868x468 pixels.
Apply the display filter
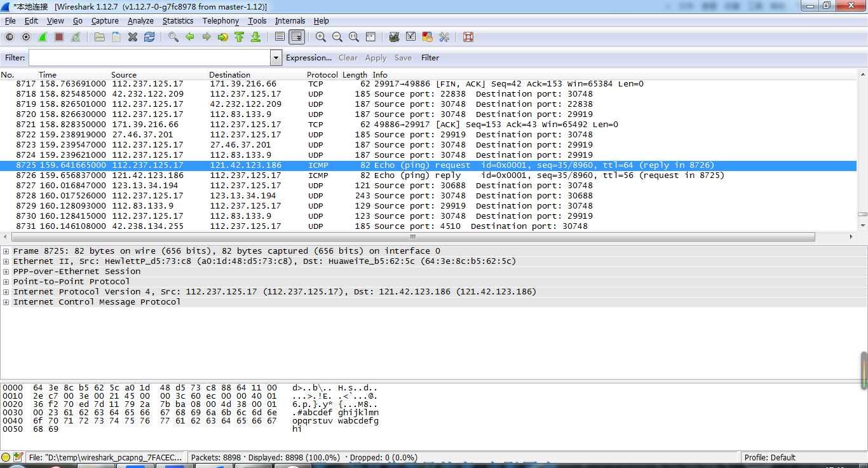tap(376, 58)
